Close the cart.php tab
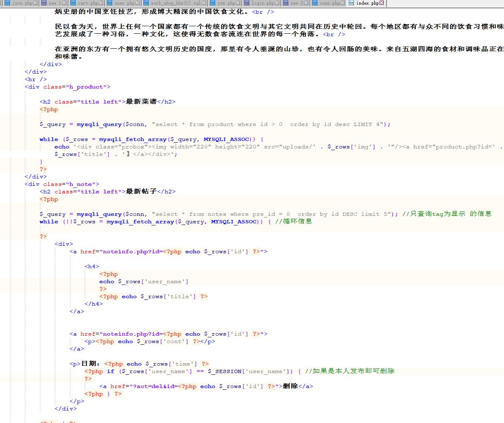504x423 pixels. point(101,3)
